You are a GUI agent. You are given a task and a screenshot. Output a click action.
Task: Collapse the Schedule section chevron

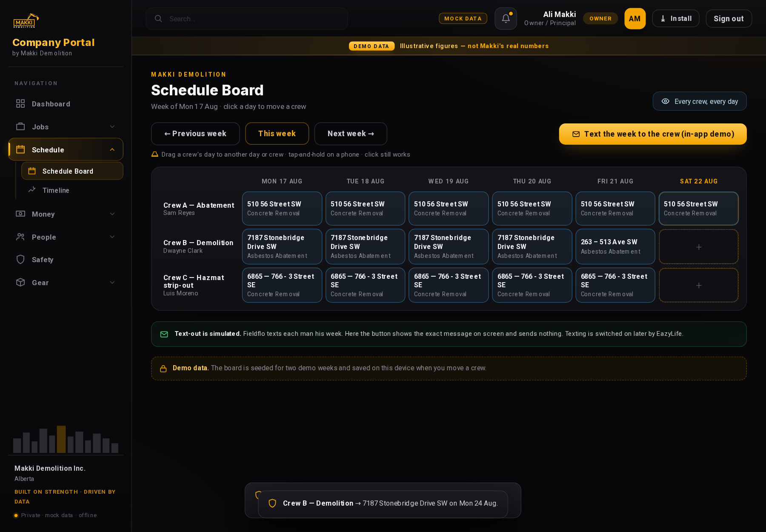[x=112, y=150]
